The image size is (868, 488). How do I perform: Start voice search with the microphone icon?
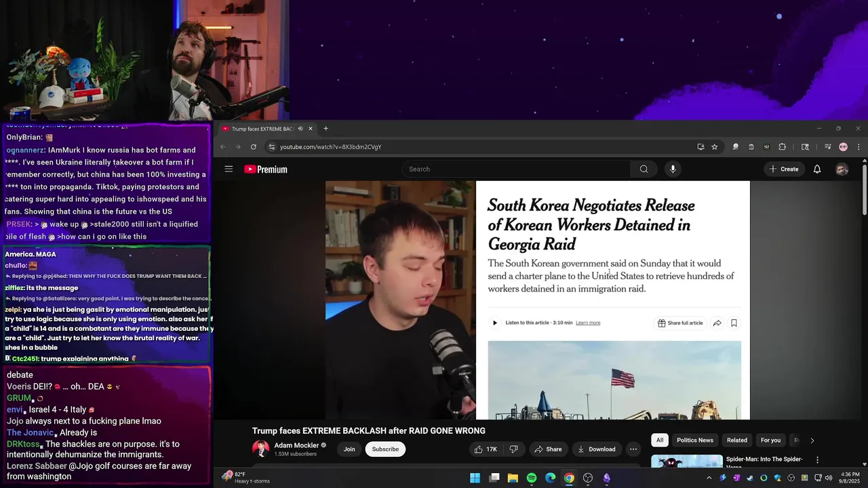pos(673,169)
